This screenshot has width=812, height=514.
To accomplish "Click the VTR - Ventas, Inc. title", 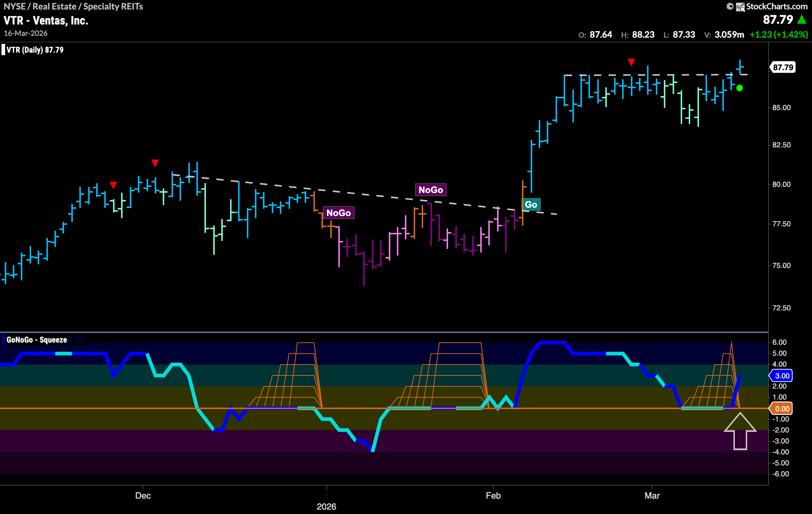I will coord(46,20).
